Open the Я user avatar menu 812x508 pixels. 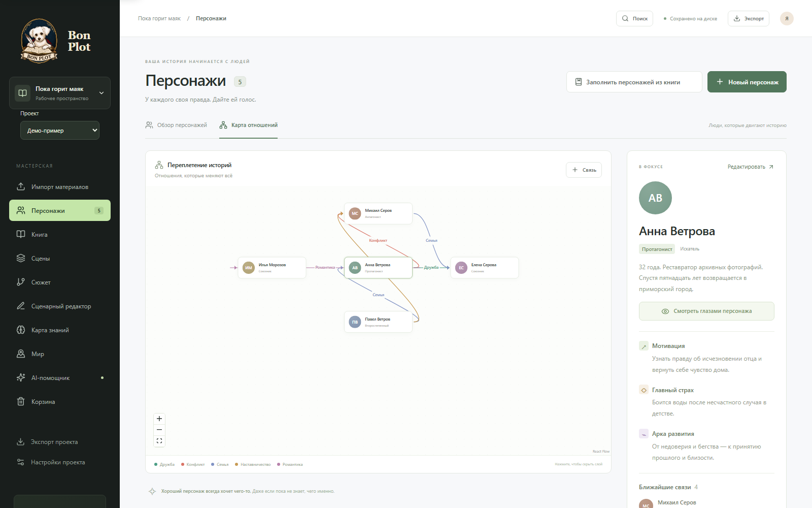(787, 18)
